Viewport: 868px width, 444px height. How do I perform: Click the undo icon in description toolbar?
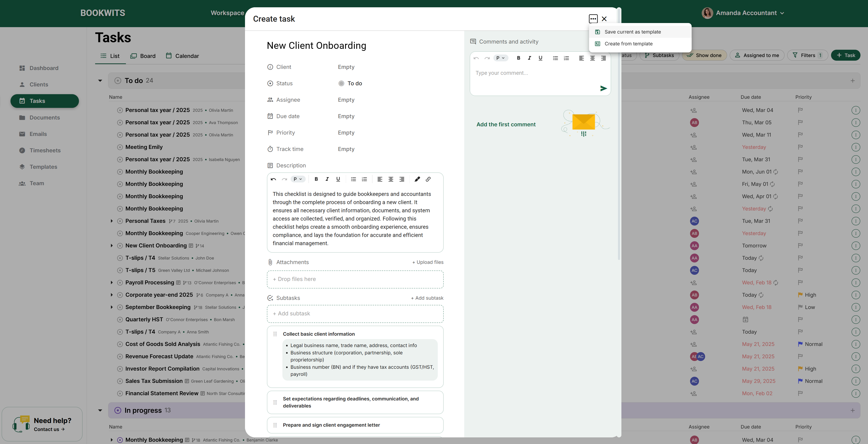(x=273, y=179)
